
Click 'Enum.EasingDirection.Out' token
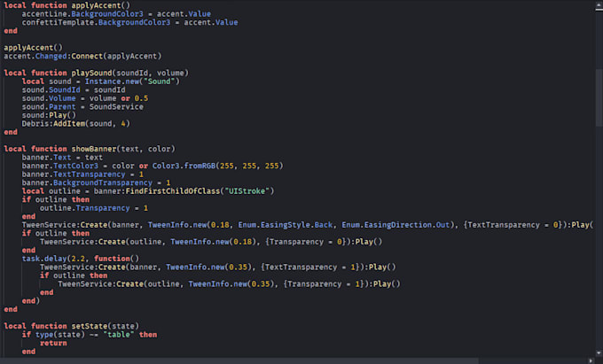pyautogui.click(x=395, y=225)
